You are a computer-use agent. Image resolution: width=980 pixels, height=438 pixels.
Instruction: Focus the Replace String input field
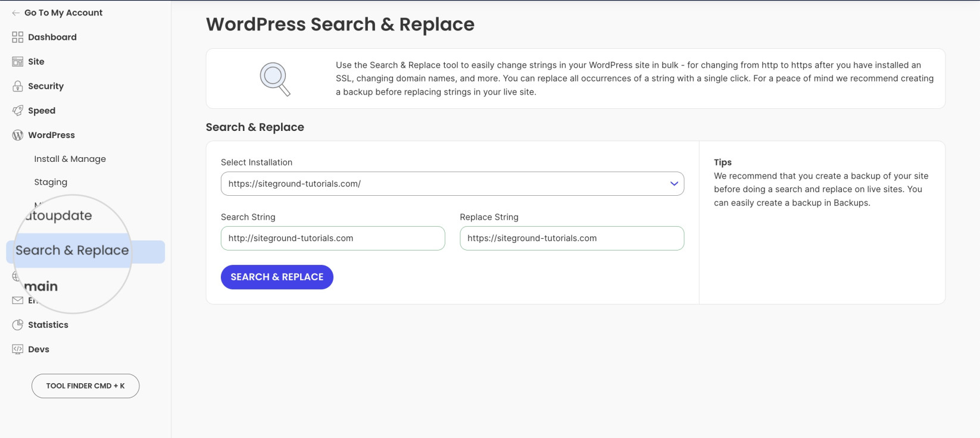(x=572, y=238)
